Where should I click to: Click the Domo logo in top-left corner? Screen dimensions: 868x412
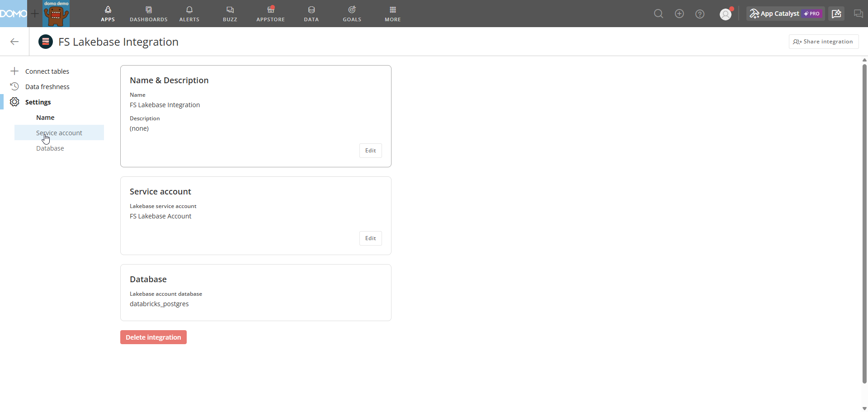point(14,14)
